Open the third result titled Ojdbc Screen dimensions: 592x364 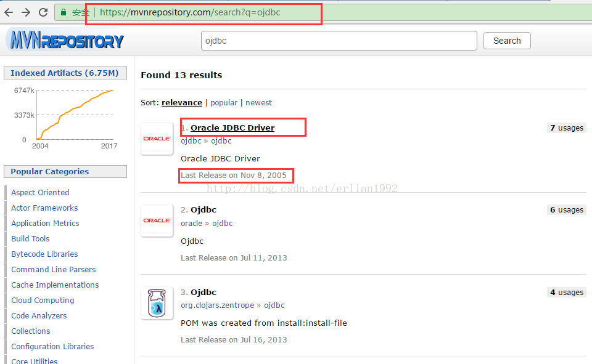(203, 293)
